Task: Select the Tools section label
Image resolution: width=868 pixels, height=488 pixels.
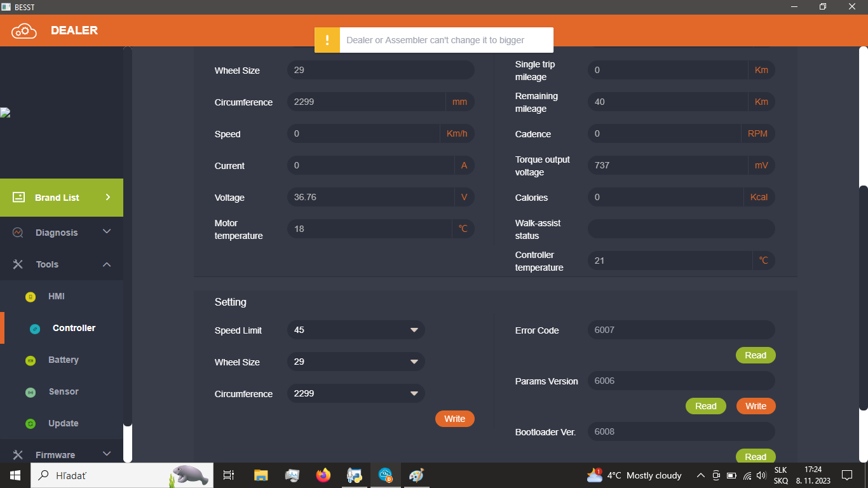Action: pyautogui.click(x=47, y=264)
